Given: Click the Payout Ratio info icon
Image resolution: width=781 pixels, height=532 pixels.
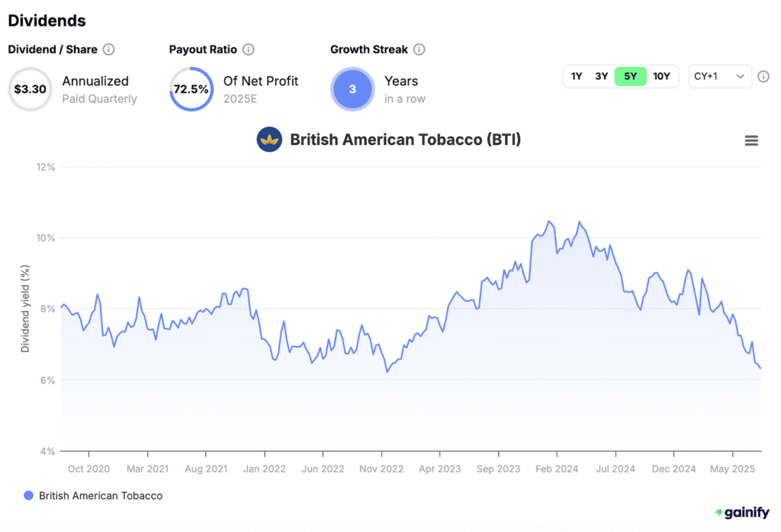Looking at the screenshot, I should (x=248, y=50).
